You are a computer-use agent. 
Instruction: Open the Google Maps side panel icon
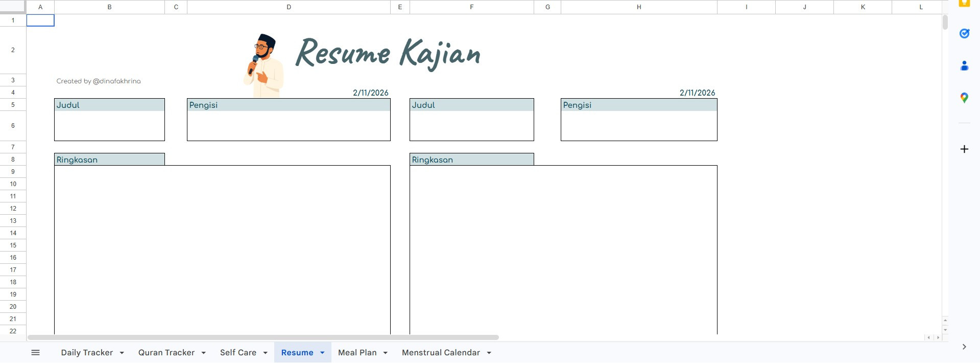pyautogui.click(x=964, y=98)
